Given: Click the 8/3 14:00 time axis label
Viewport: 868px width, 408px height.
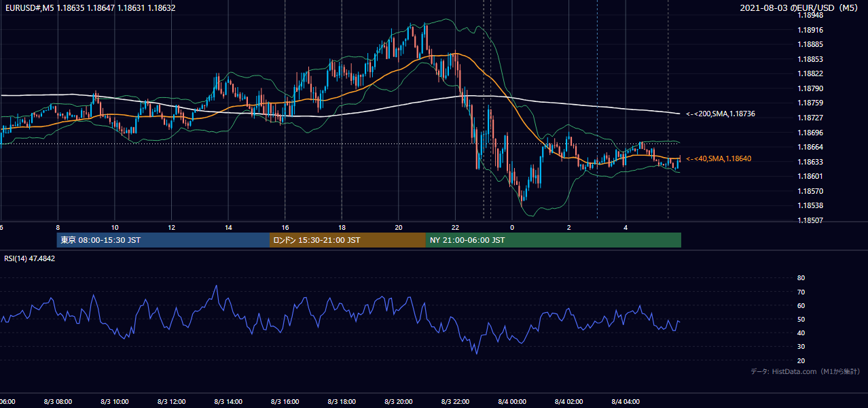Looking at the screenshot, I should click(228, 402).
